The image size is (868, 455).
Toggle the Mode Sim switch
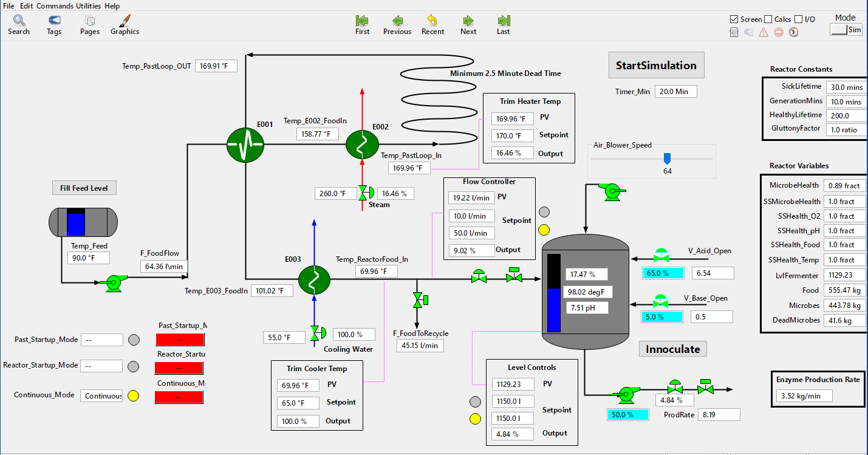point(846,29)
